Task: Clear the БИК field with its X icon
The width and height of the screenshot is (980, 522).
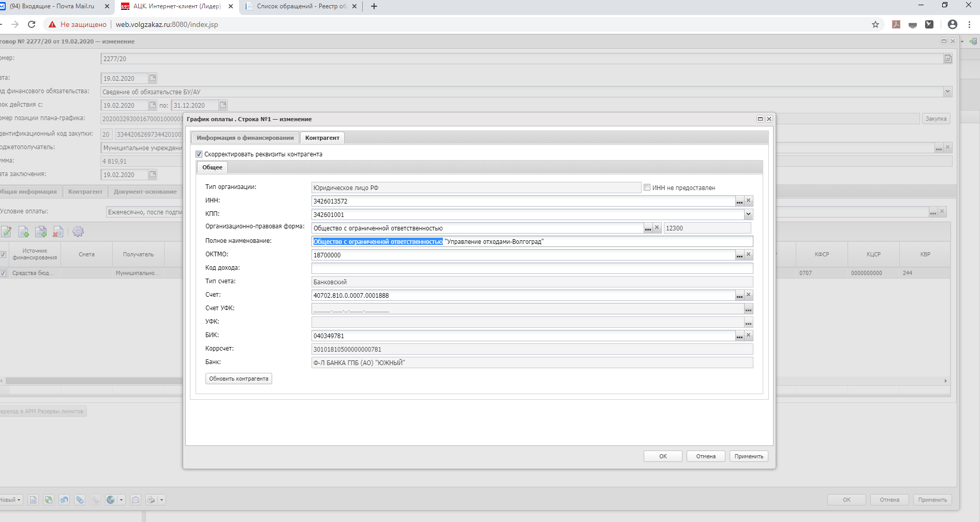Action: tap(748, 336)
